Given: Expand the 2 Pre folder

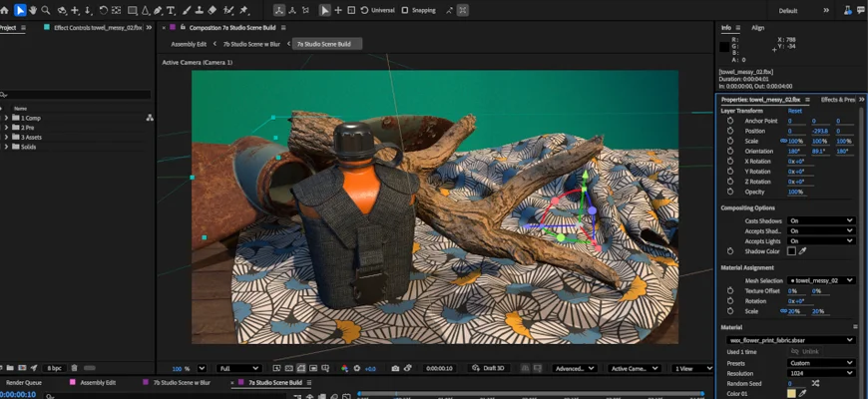Looking at the screenshot, I should (6, 128).
